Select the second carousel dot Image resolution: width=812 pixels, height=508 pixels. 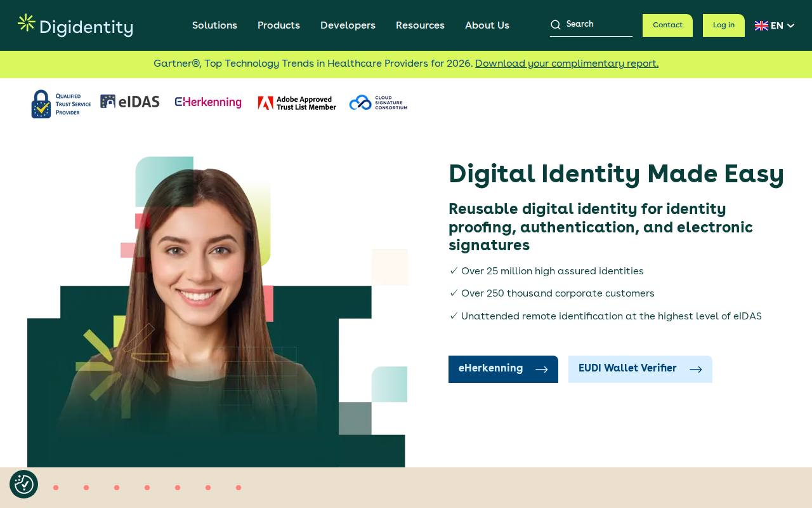click(86, 488)
